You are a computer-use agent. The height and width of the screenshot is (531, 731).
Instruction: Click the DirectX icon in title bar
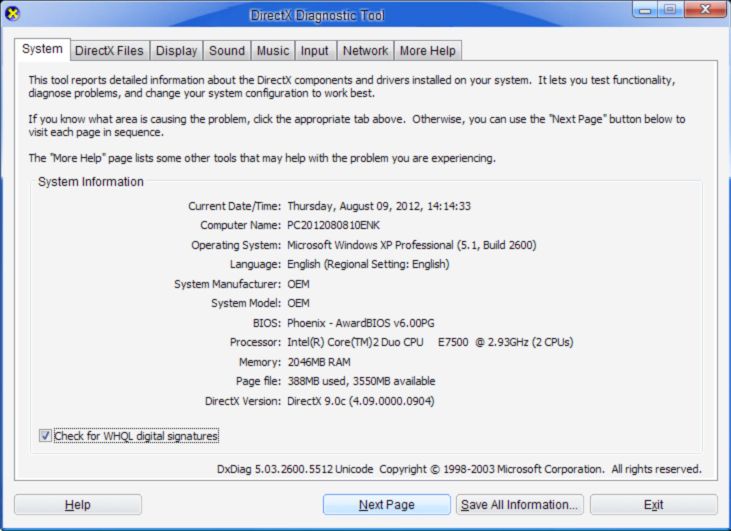[x=13, y=14]
